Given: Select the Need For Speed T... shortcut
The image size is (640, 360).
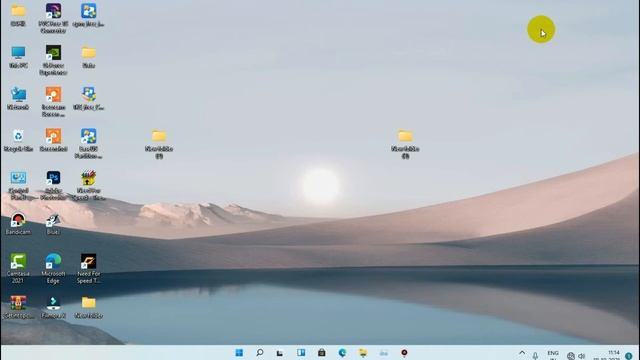Looking at the screenshot, I should click(89, 268).
